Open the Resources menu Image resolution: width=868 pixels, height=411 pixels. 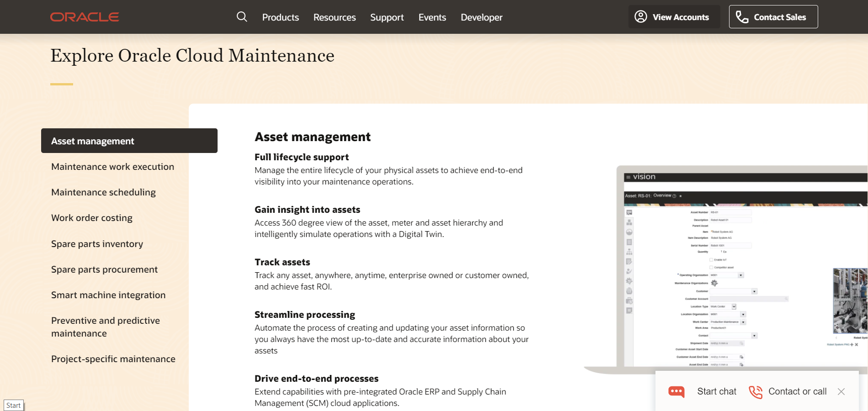click(x=335, y=17)
